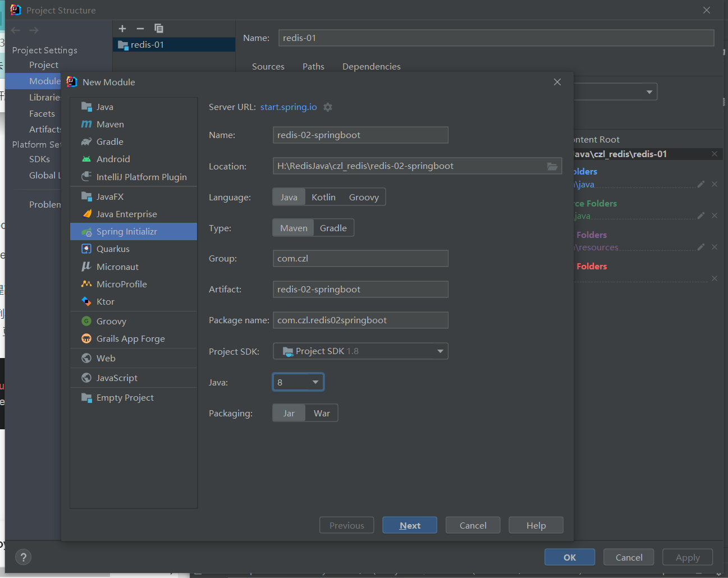The image size is (728, 578).
Task: Click the Help button
Action: click(x=536, y=525)
